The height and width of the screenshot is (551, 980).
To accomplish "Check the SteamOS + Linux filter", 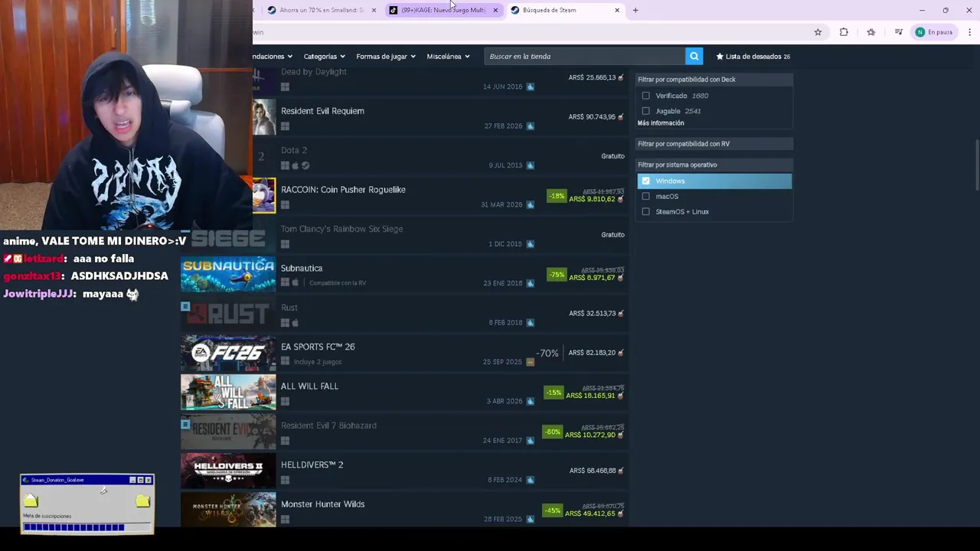I will coord(645,211).
